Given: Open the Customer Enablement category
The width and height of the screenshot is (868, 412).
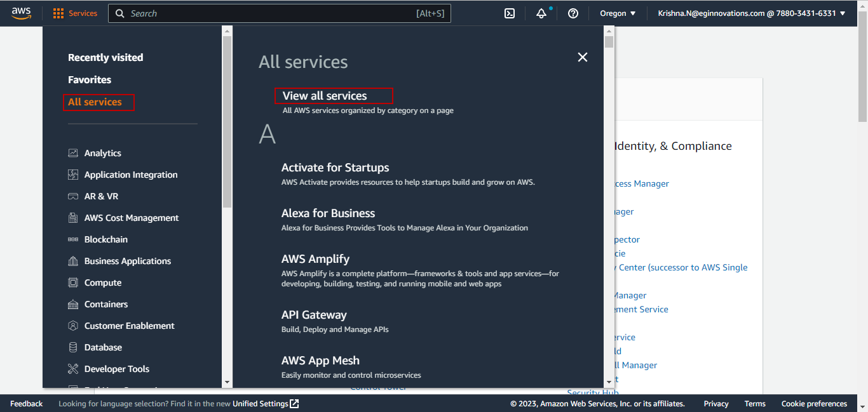Looking at the screenshot, I should tap(130, 326).
